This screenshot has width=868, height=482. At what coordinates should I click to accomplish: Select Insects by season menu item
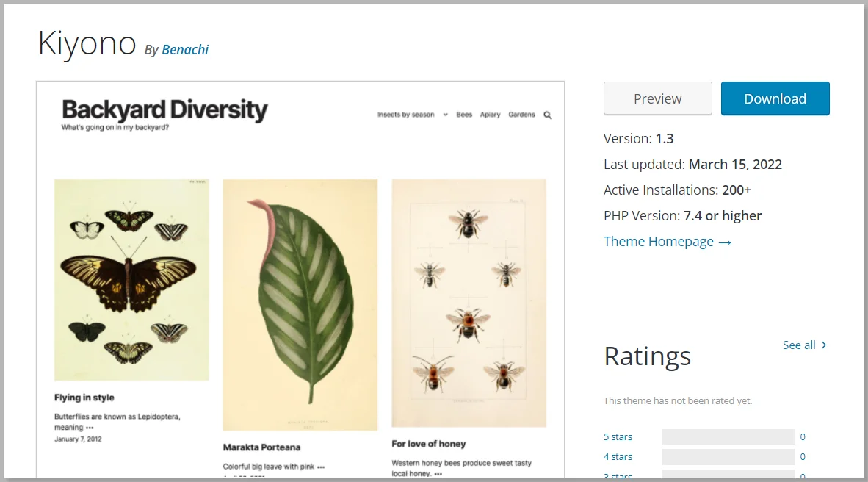click(x=406, y=115)
